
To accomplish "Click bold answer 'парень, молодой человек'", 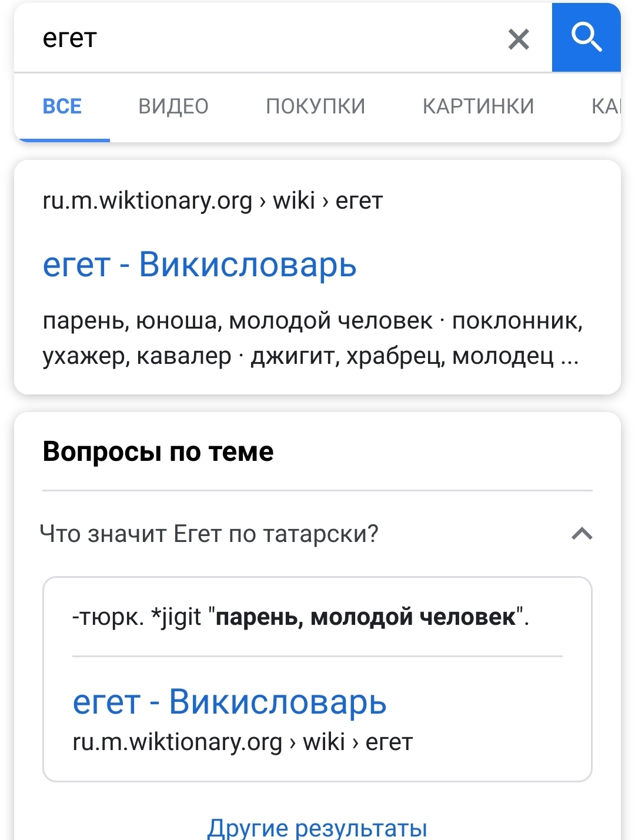I will tap(366, 617).
